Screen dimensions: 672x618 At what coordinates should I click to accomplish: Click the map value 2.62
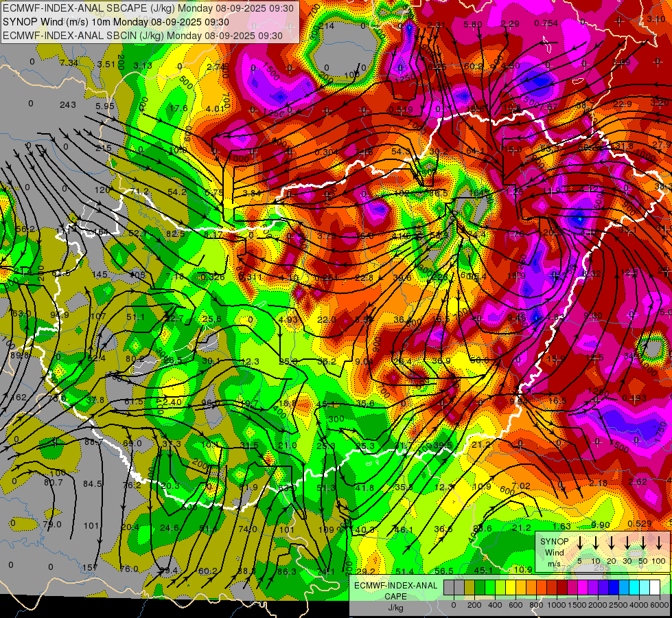[638, 481]
